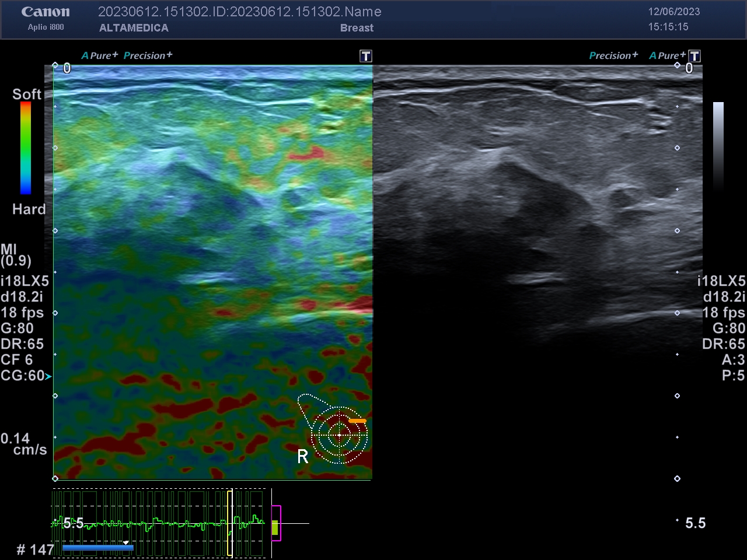Click the patient ID header text

(240, 12)
